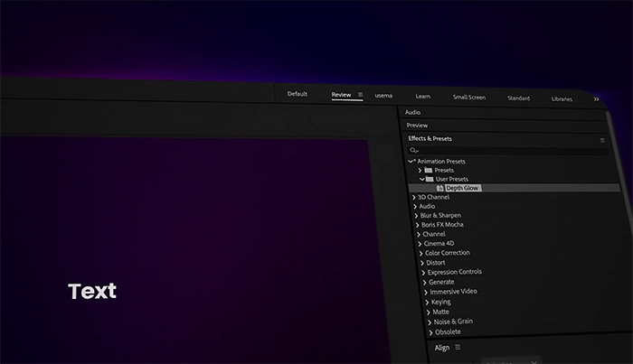Expand Blur & Sharpen effects
Image resolution: width=633 pixels, height=364 pixels.
(x=416, y=216)
